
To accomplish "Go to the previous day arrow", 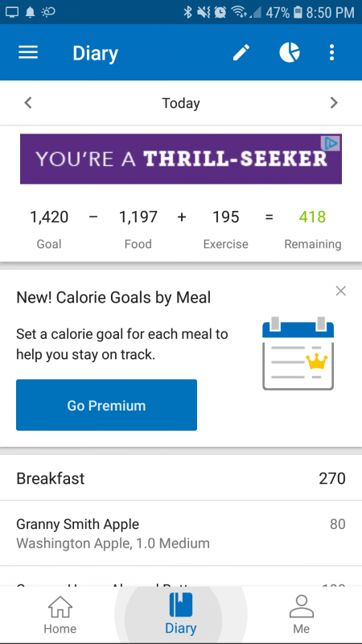I will tap(27, 103).
